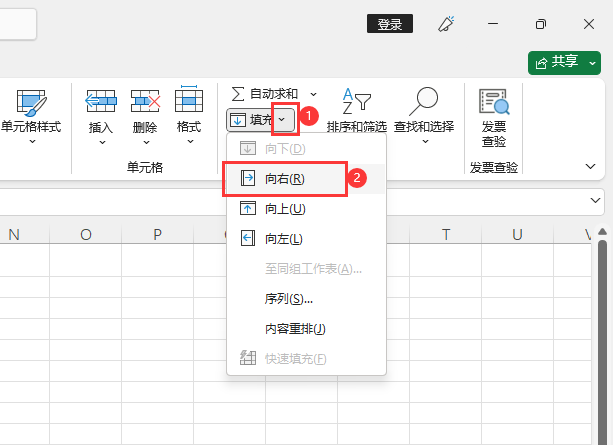
Task: Click the greyed 向下(D) fill down item
Action: coord(306,149)
